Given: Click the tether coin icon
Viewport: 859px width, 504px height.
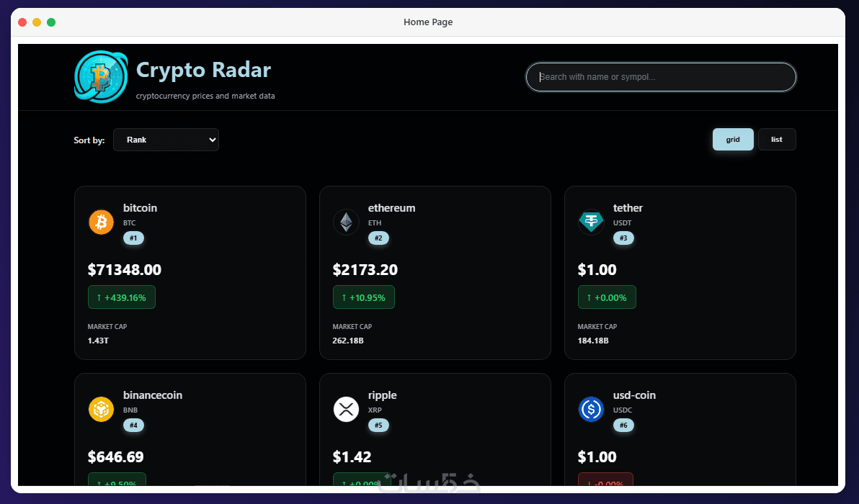Looking at the screenshot, I should [x=591, y=222].
